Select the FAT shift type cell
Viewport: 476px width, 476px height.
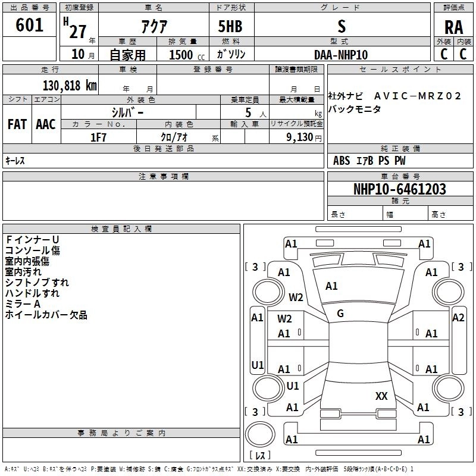pos(17,124)
